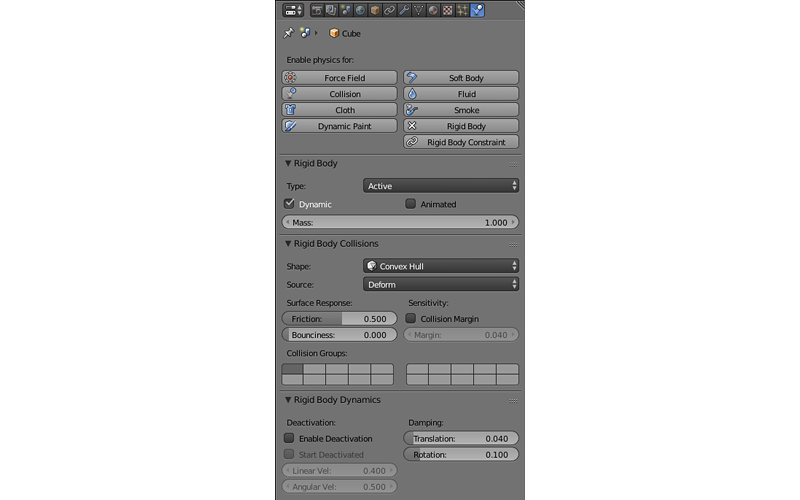
Task: Toggle the Enable Deactivation checkbox
Action: [290, 438]
